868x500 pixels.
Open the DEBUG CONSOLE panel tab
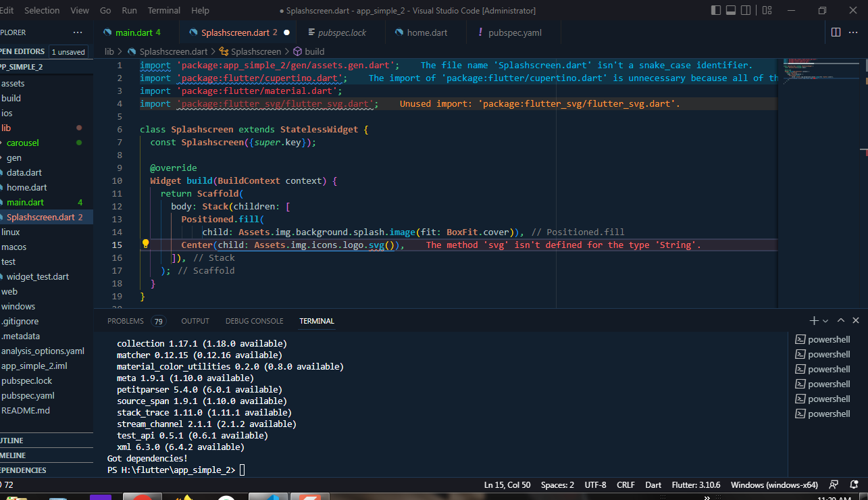coord(255,321)
